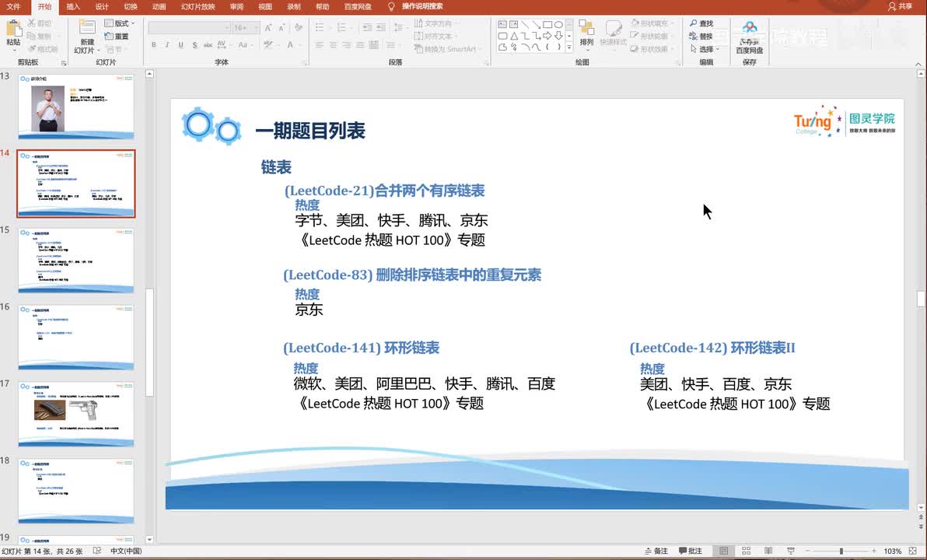Select slide 13 thumbnail with presenter photo
Image resolution: width=927 pixels, height=560 pixels.
click(76, 107)
